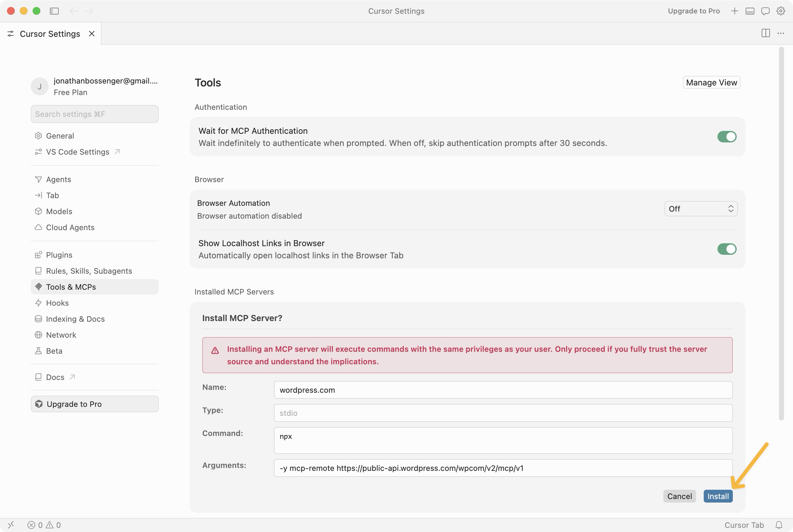The width and height of the screenshot is (793, 532).
Task: Click the settings page vertical scrollbar
Action: tap(781, 234)
